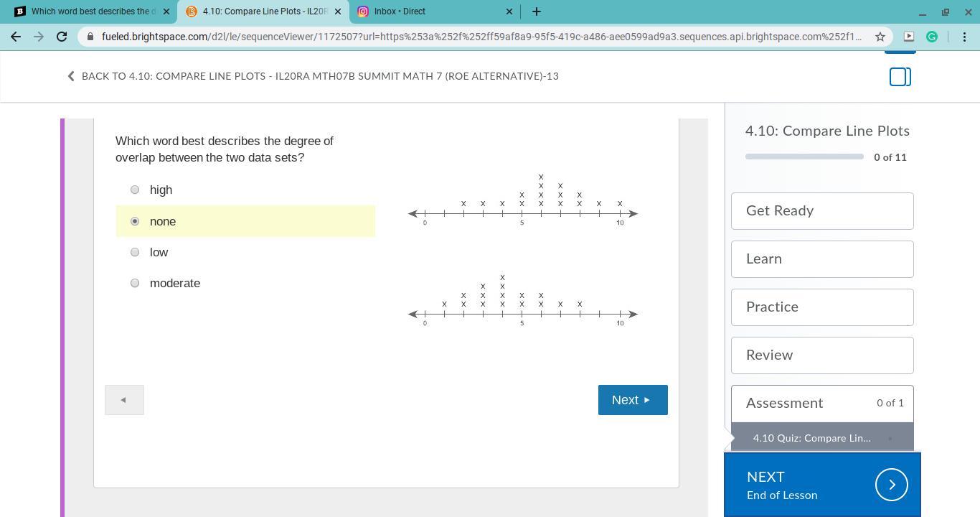Click the blue Next button

pyautogui.click(x=633, y=400)
